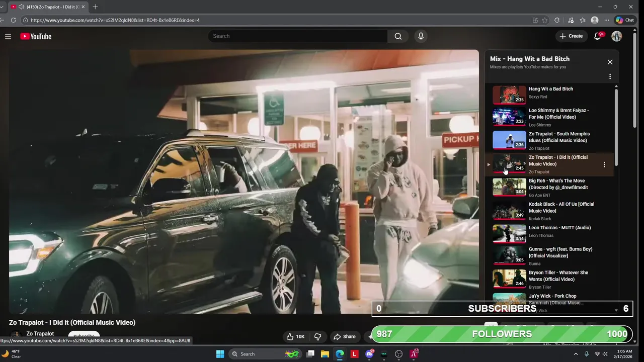Image resolution: width=644 pixels, height=362 pixels.
Task: Mute the tab using the speaker icon
Action: (21, 7)
